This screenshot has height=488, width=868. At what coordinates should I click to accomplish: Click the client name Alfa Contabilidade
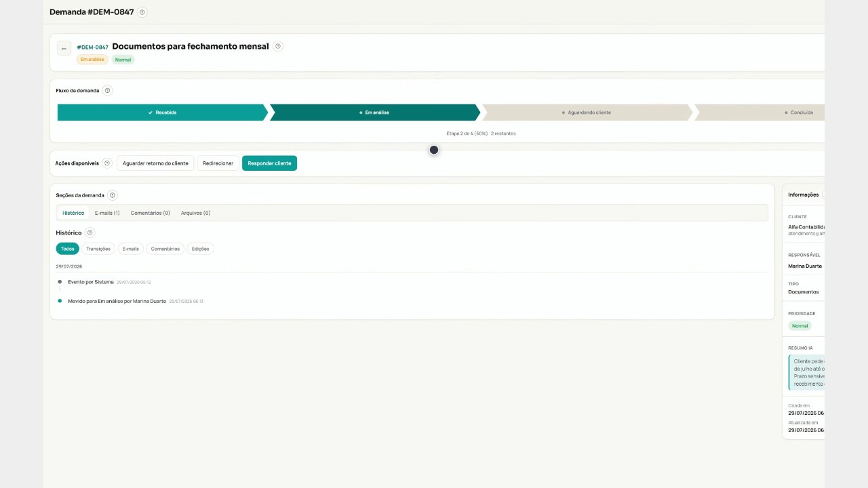(806, 227)
